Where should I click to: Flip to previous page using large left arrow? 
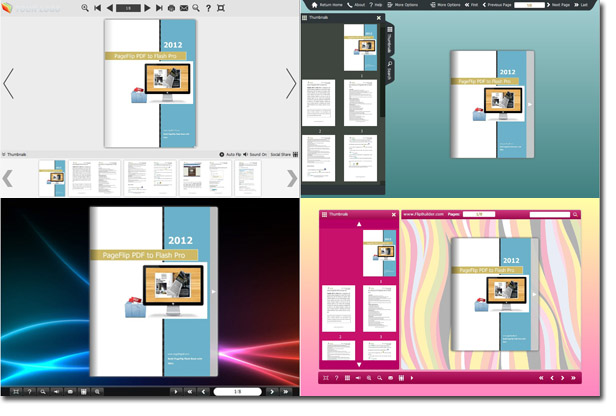click(x=8, y=83)
